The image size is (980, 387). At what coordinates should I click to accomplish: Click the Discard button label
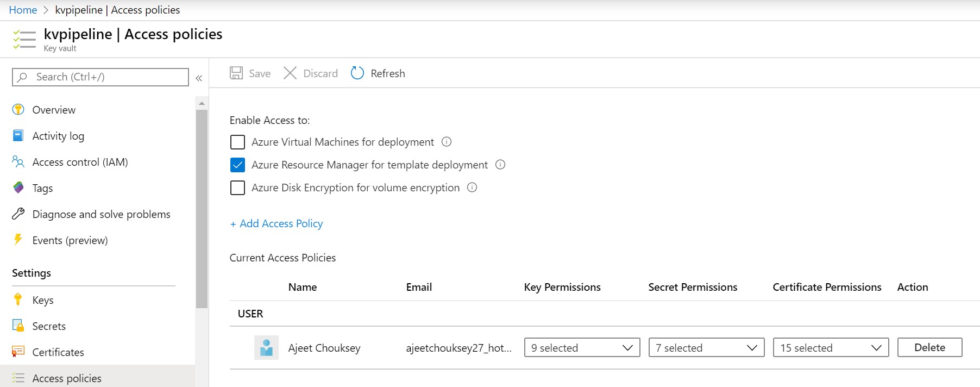321,73
